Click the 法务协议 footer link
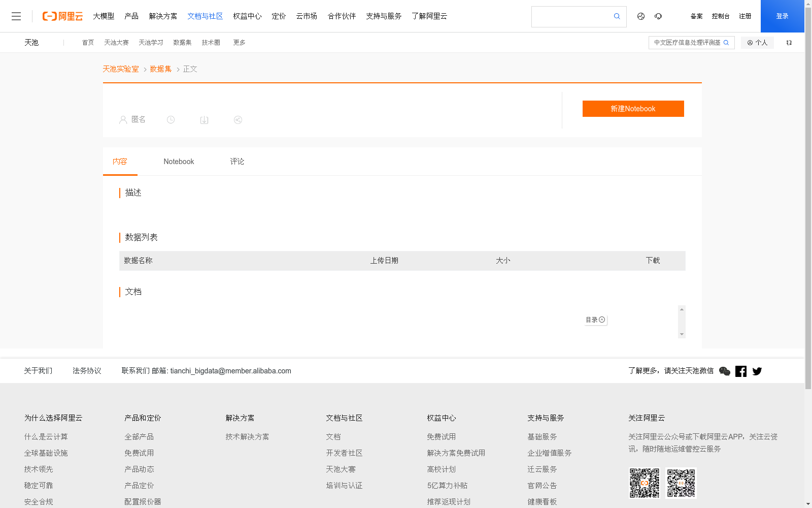812x508 pixels. pyautogui.click(x=87, y=371)
